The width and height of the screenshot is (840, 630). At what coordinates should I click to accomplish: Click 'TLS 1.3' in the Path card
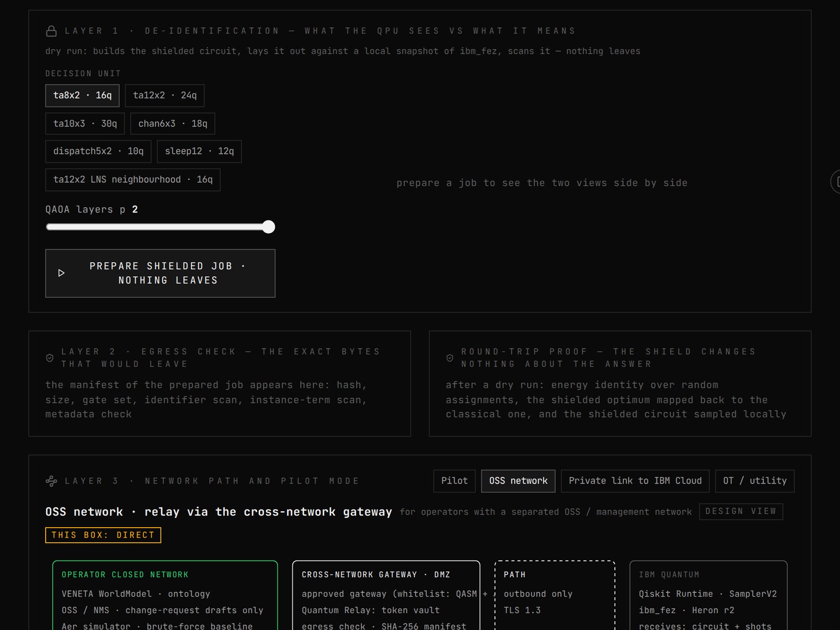click(x=522, y=610)
